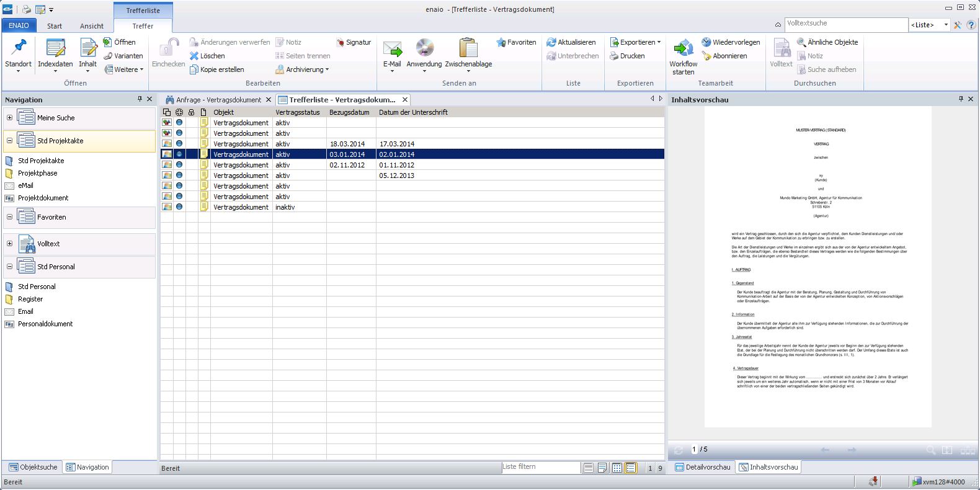Open the Standort pin tool
This screenshot has width=980, height=490.
pyautogui.click(x=18, y=55)
